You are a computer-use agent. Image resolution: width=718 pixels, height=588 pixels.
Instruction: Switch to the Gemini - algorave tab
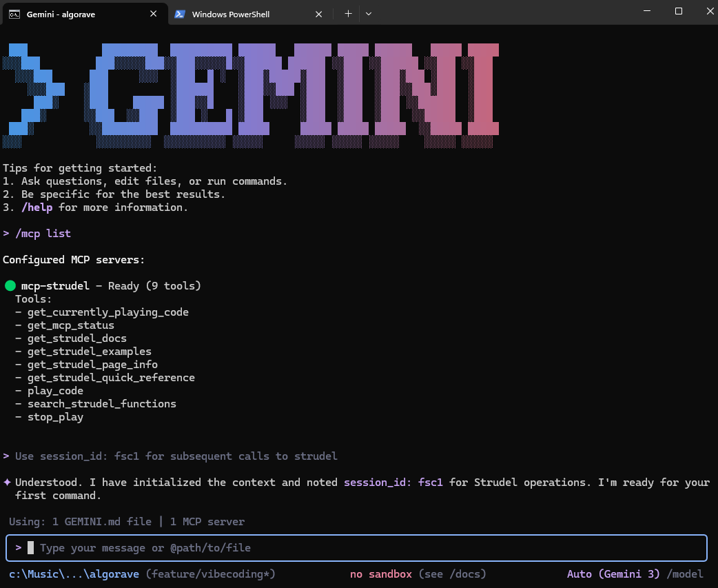(84, 14)
